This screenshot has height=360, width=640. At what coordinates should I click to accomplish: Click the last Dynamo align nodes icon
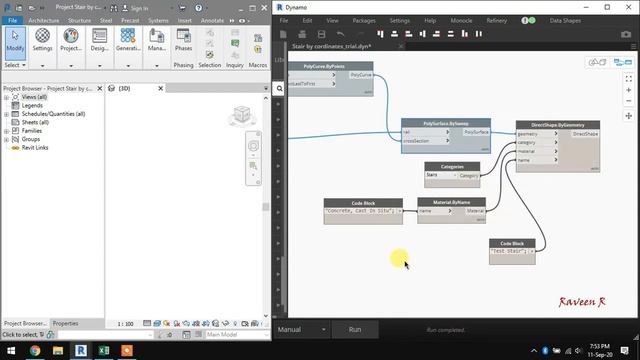coord(479,34)
